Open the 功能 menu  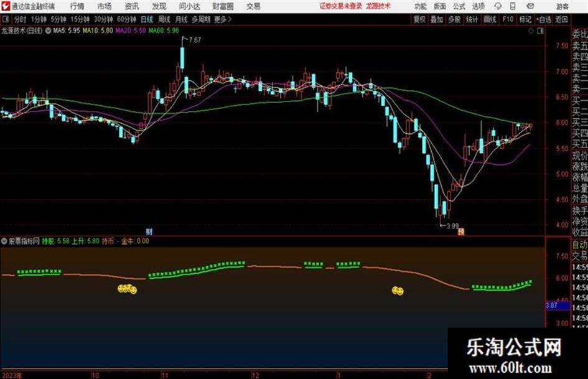click(421, 6)
